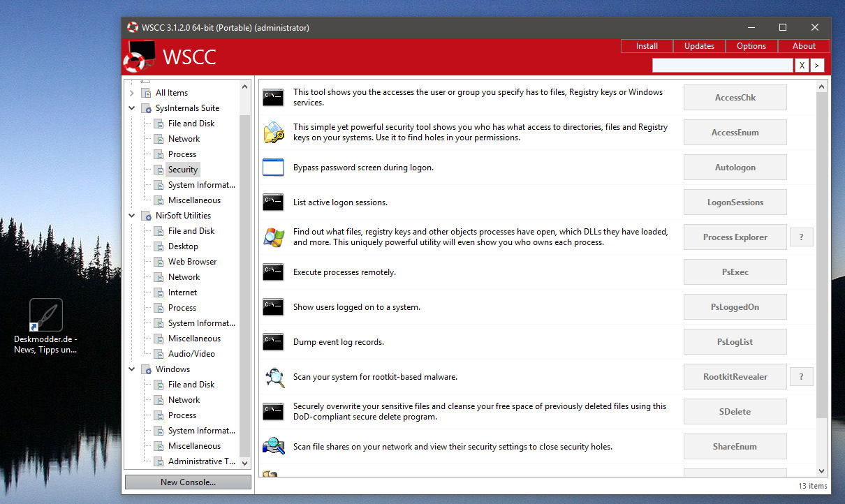845x504 pixels.
Task: Select SysInternals Network category
Action: [x=184, y=139]
